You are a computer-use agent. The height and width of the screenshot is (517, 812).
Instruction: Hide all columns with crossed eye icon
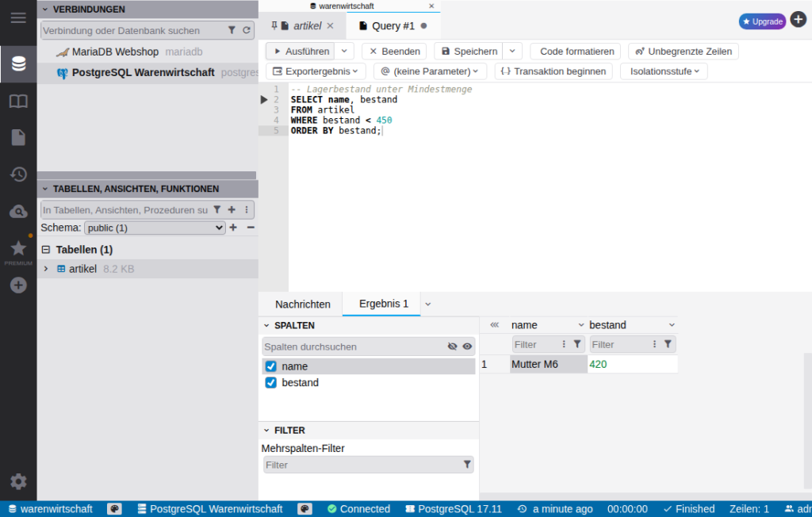point(452,346)
